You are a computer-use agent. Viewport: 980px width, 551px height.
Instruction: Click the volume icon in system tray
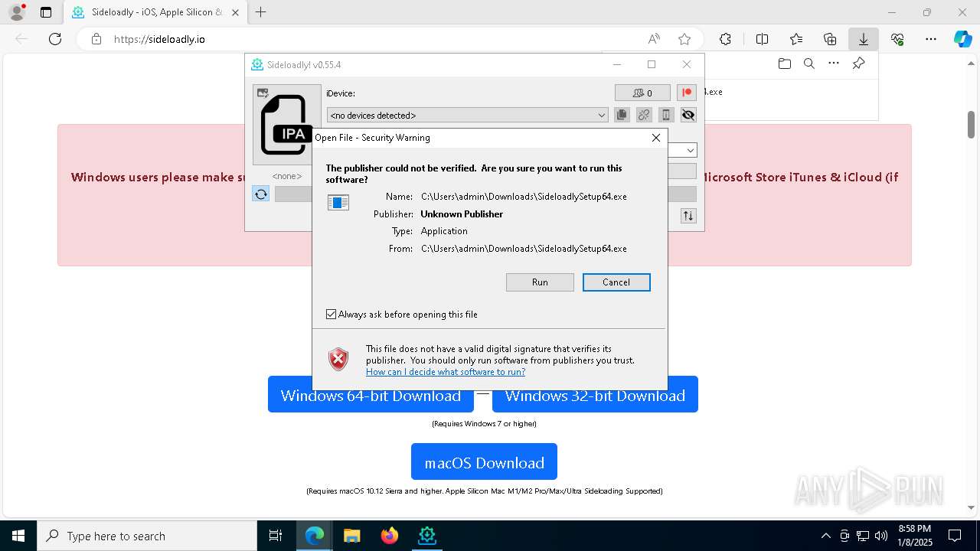(x=880, y=536)
